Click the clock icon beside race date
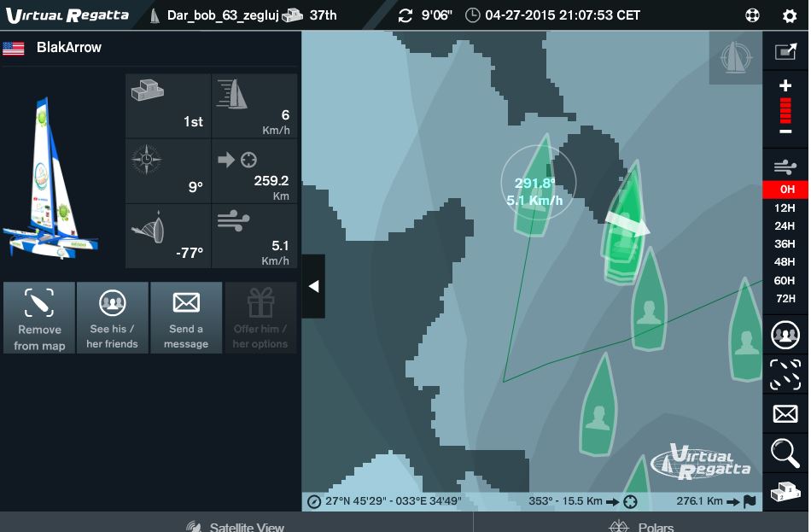Image resolution: width=811 pixels, height=532 pixels. coord(472,15)
